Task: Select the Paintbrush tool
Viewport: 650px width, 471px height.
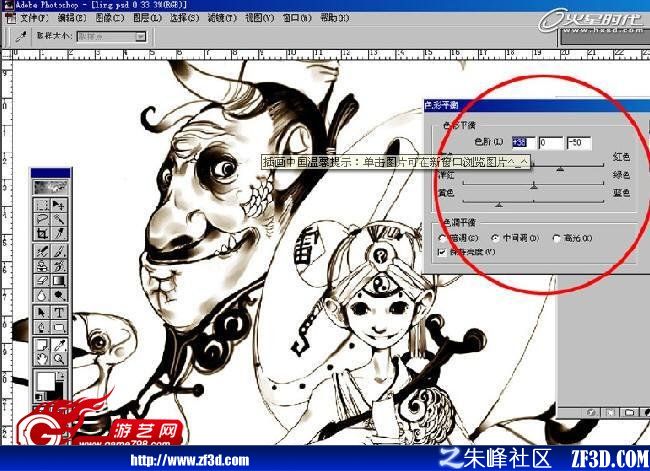Action: coord(58,251)
